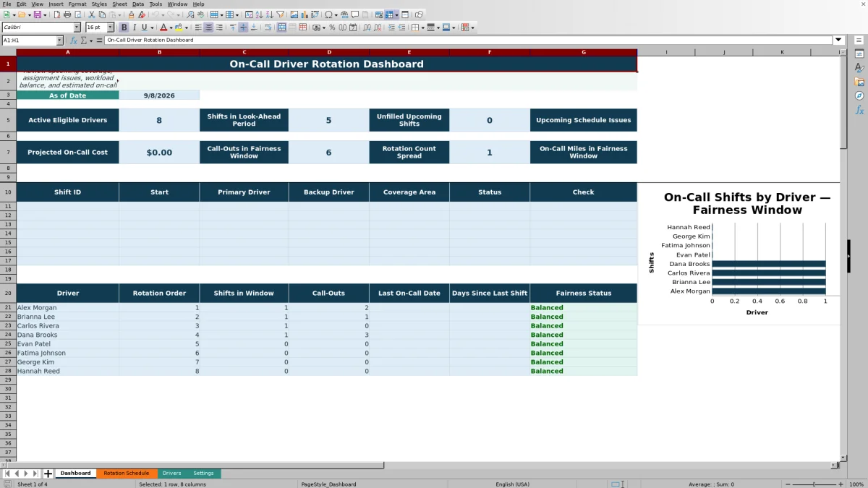Click the formula accept equals sign button
The width and height of the screenshot is (868, 488).
tap(100, 40)
